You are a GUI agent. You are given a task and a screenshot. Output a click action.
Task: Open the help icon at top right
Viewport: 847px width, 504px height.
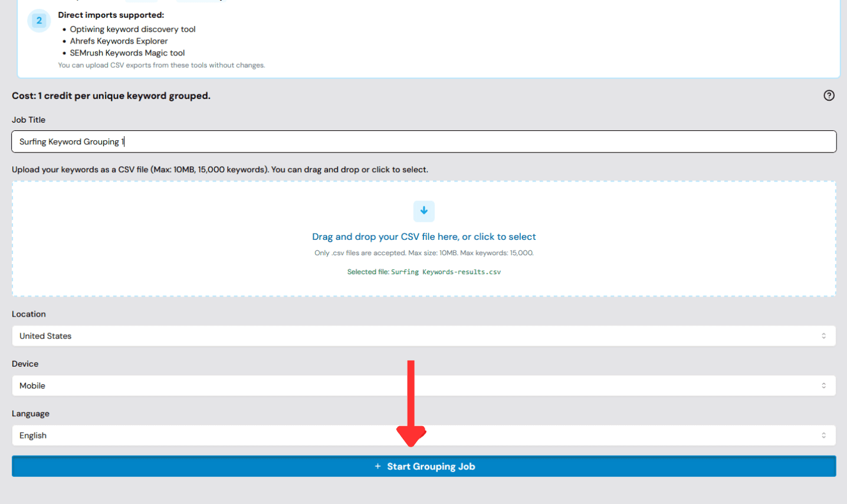pos(829,95)
